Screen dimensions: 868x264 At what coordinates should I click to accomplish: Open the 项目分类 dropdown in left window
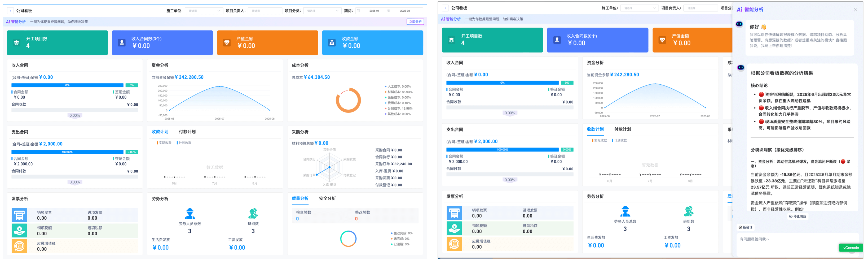tap(323, 11)
